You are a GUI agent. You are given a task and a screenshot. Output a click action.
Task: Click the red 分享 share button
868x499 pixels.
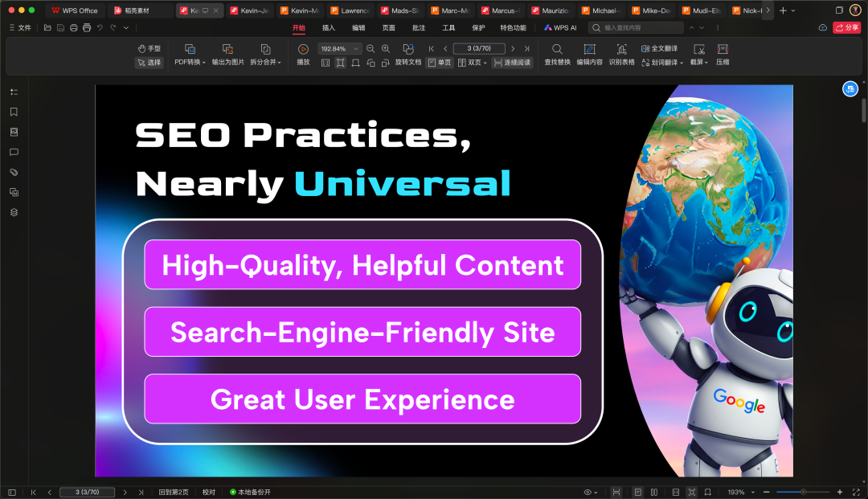click(x=847, y=27)
